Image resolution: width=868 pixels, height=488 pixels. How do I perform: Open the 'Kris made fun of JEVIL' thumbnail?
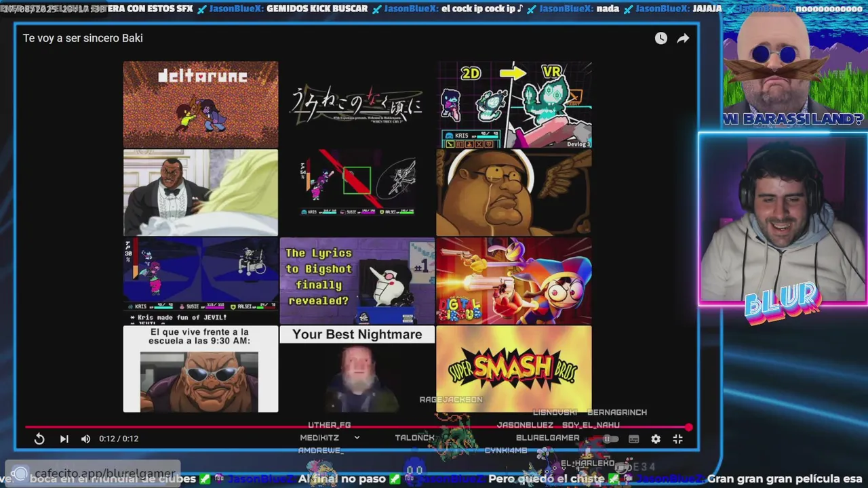[x=201, y=281]
